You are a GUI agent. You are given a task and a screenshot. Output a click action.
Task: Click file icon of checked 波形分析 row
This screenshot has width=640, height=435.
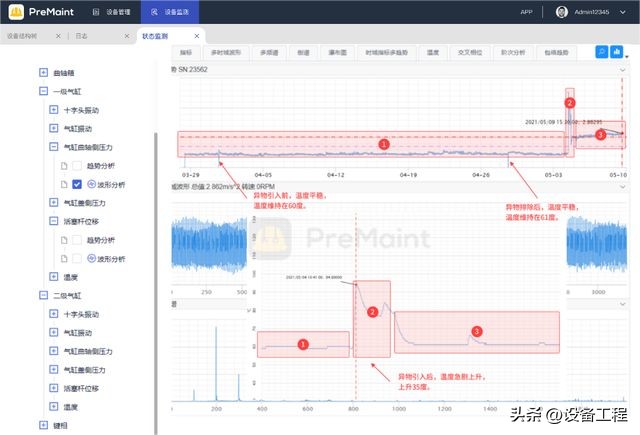[x=64, y=184]
